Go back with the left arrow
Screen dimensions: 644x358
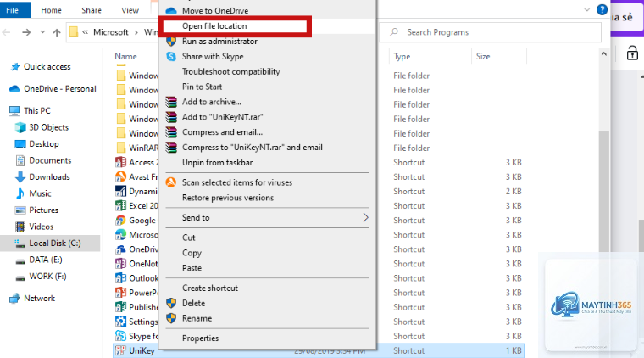point(7,32)
